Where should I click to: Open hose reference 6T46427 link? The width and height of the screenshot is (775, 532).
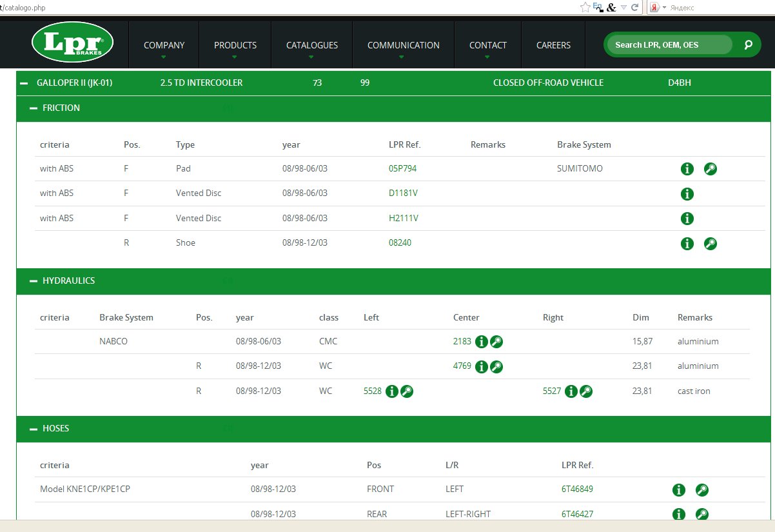coord(577,514)
